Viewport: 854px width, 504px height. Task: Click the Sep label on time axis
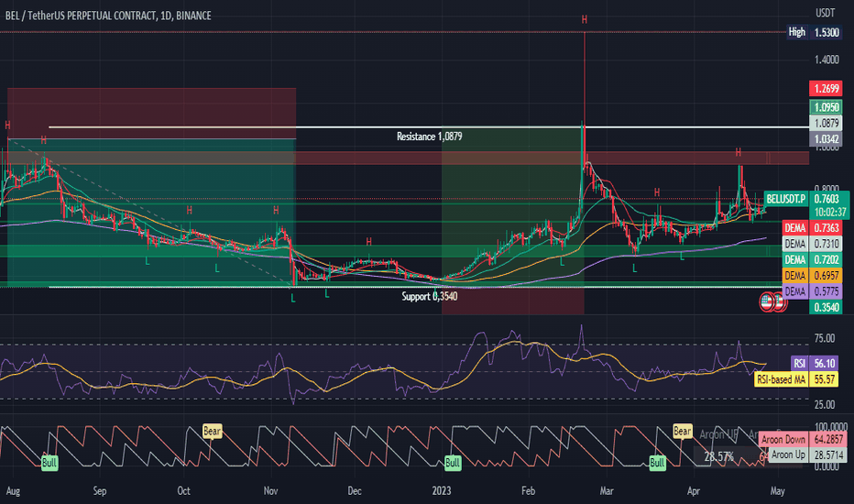(x=100, y=491)
